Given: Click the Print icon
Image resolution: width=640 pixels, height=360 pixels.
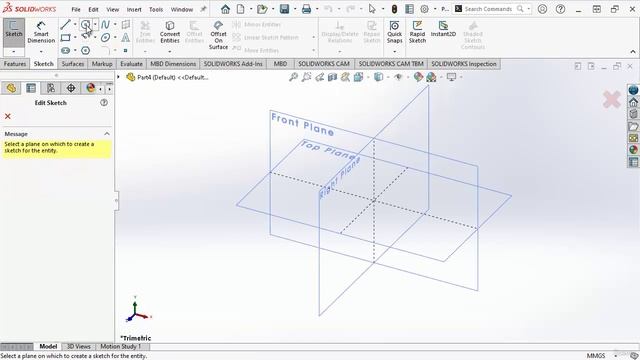Looking at the screenshot, I should (x=306, y=9).
